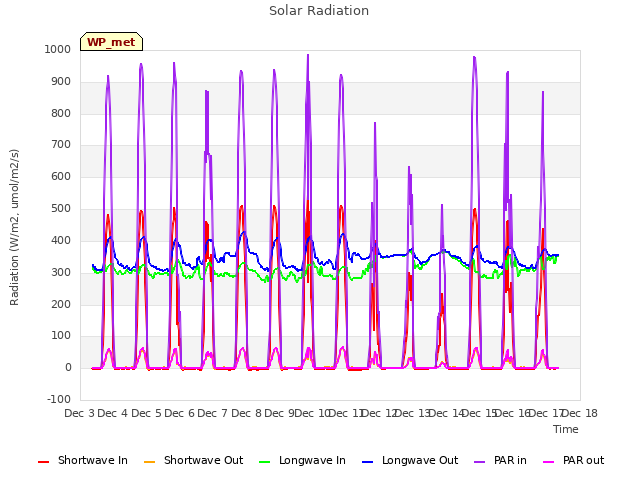This screenshot has height=480, width=640.
Task: Click the Dec 6 x-axis label
Action: tap(179, 413)
